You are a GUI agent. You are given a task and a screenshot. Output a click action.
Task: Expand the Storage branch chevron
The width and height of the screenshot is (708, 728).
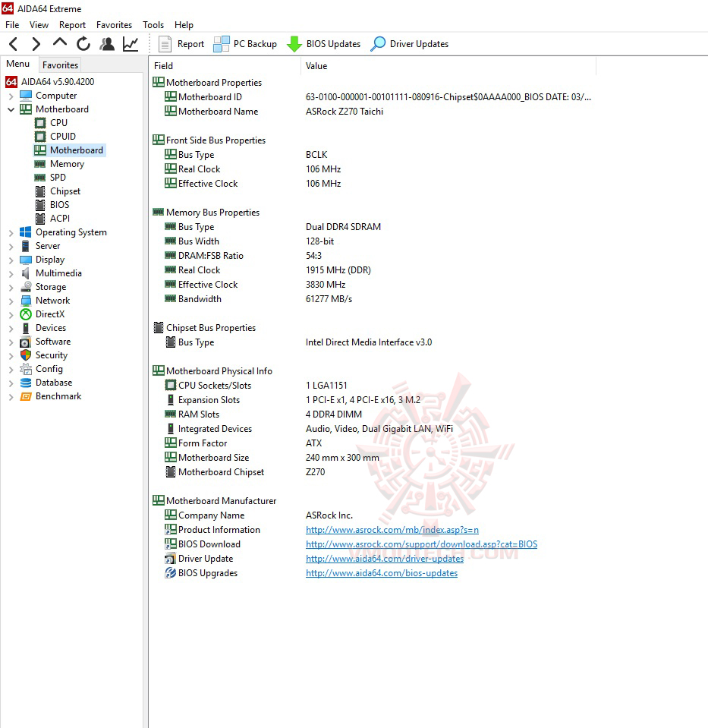(x=11, y=288)
